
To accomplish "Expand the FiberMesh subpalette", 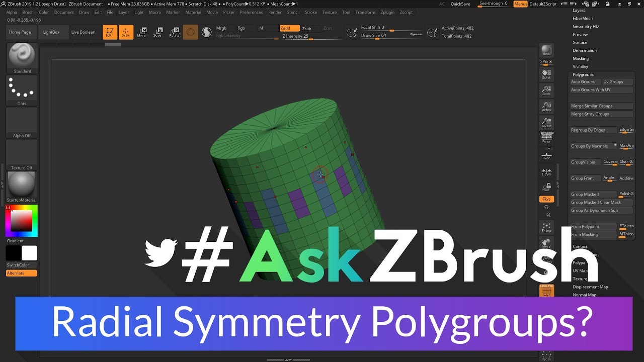I will [583, 18].
